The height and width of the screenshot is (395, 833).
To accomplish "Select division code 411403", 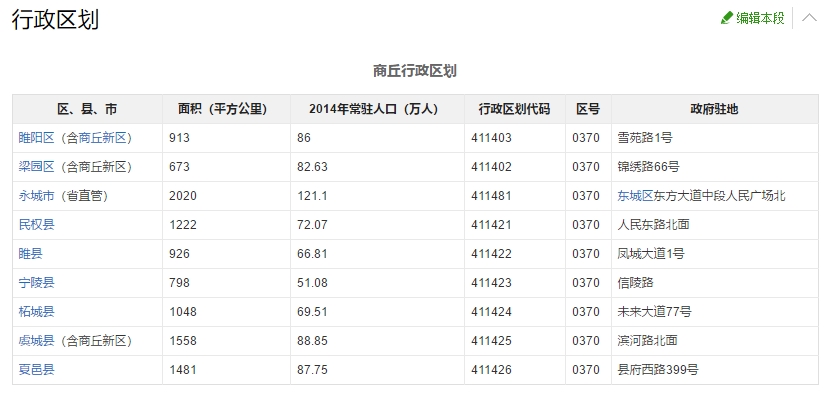I will tap(491, 138).
